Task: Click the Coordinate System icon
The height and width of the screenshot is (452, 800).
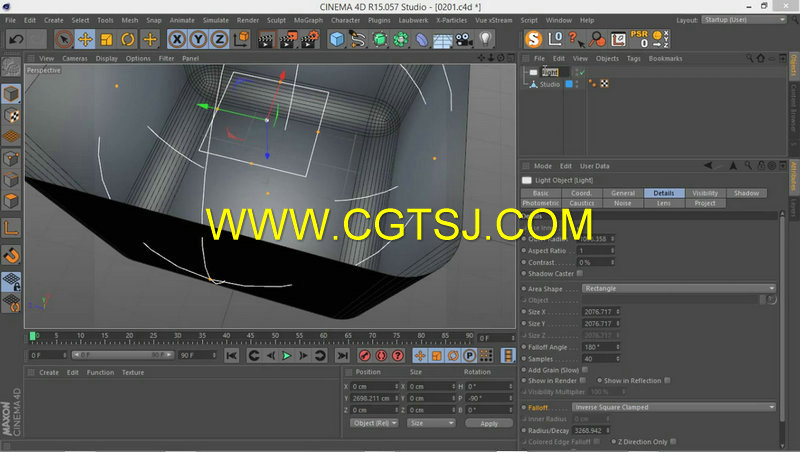Action: point(241,39)
